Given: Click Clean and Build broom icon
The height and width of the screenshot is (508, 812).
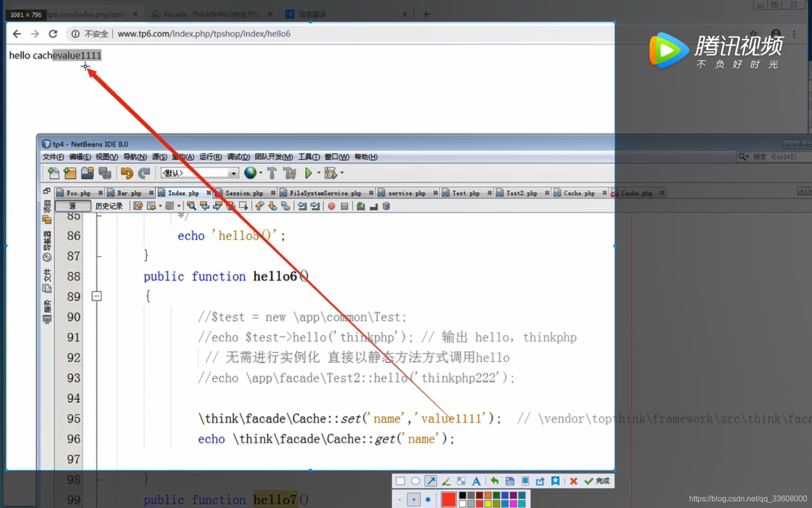Looking at the screenshot, I should coord(290,173).
